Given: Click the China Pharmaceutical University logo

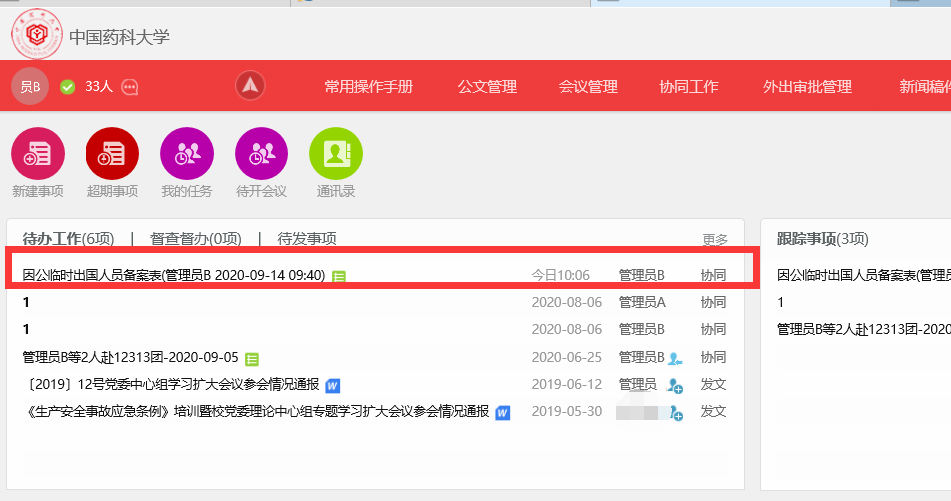Looking at the screenshot, I should 37,36.
